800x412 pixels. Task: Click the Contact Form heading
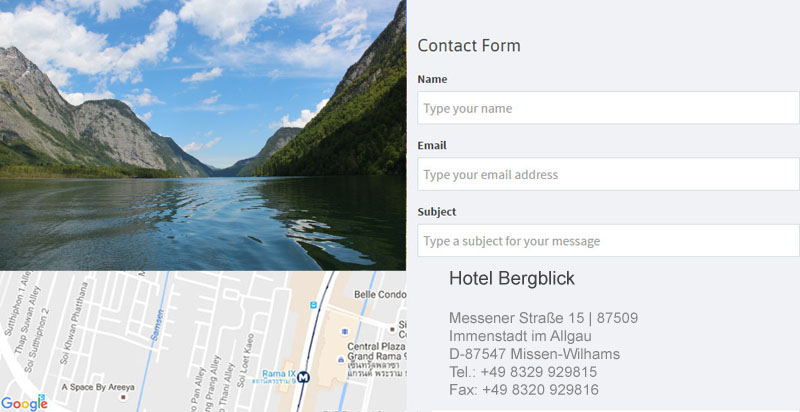point(469,45)
